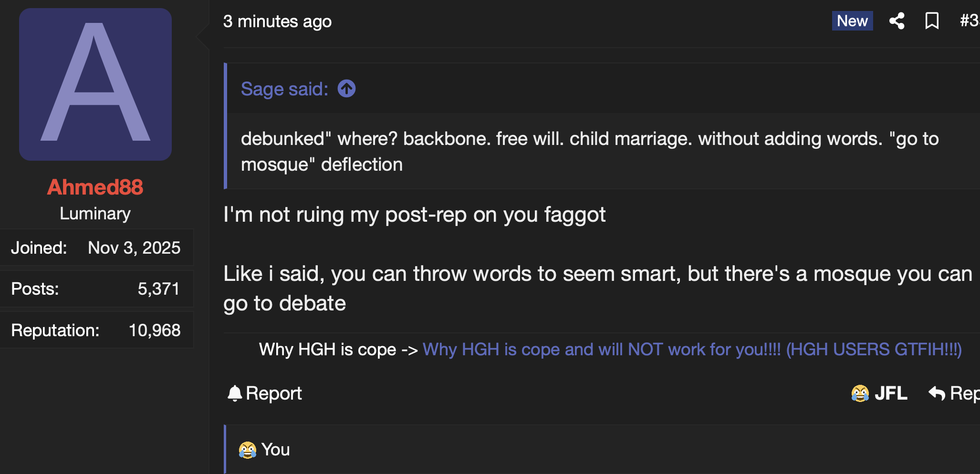Jump to Sage's quoted post arrow
The height and width of the screenshot is (474, 980).
pos(347,89)
